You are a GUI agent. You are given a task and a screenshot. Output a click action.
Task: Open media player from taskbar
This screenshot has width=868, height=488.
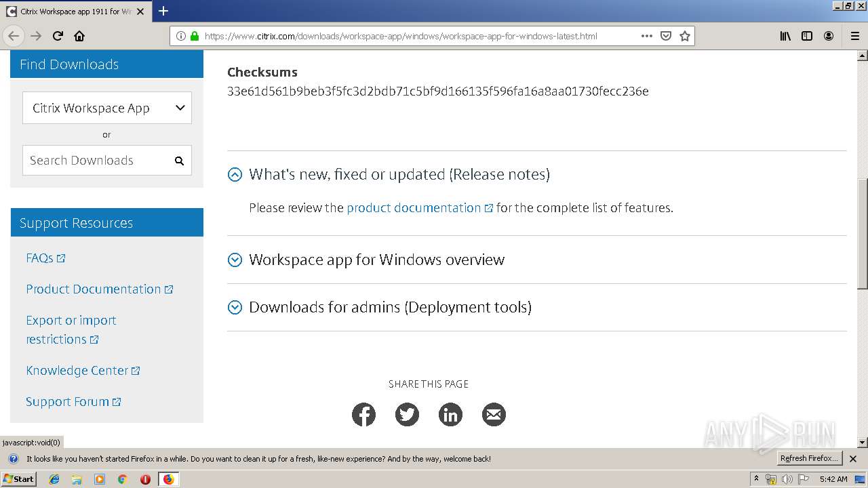[x=100, y=479]
